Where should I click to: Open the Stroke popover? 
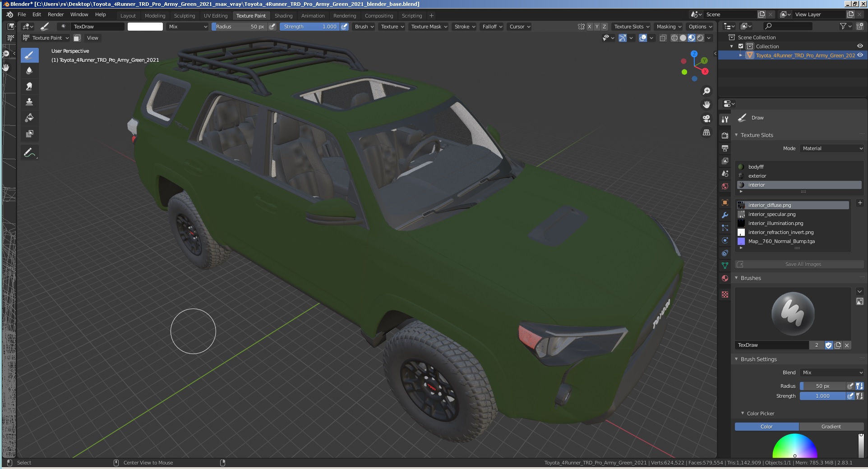(465, 27)
